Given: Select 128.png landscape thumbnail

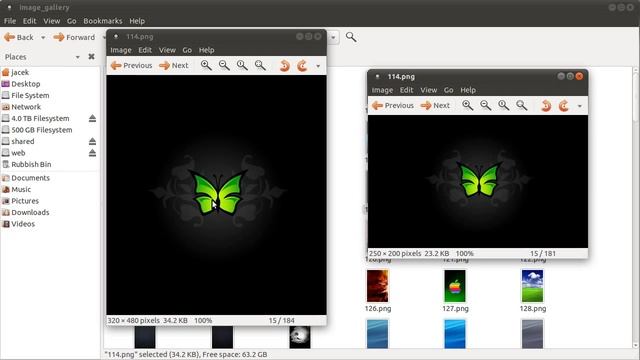Looking at the screenshot, I should click(532, 286).
